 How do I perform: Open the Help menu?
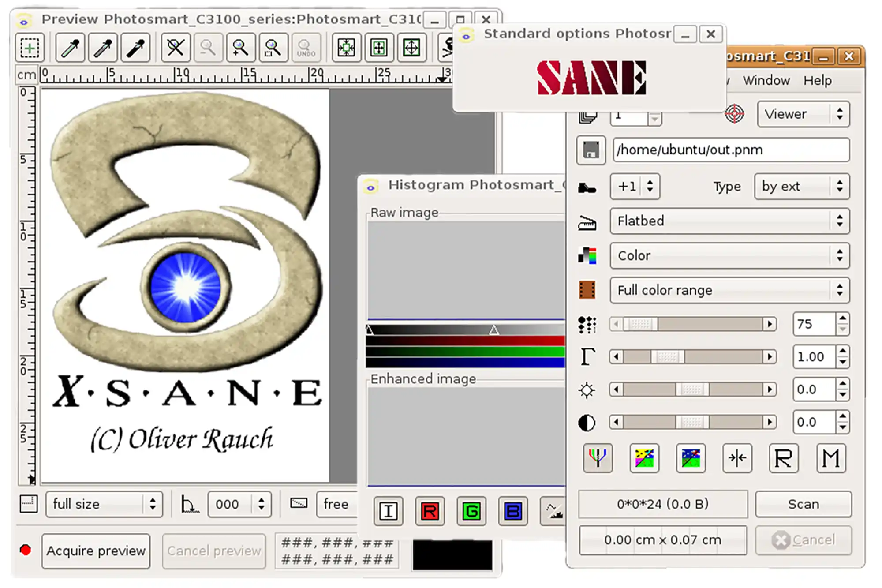click(x=817, y=81)
